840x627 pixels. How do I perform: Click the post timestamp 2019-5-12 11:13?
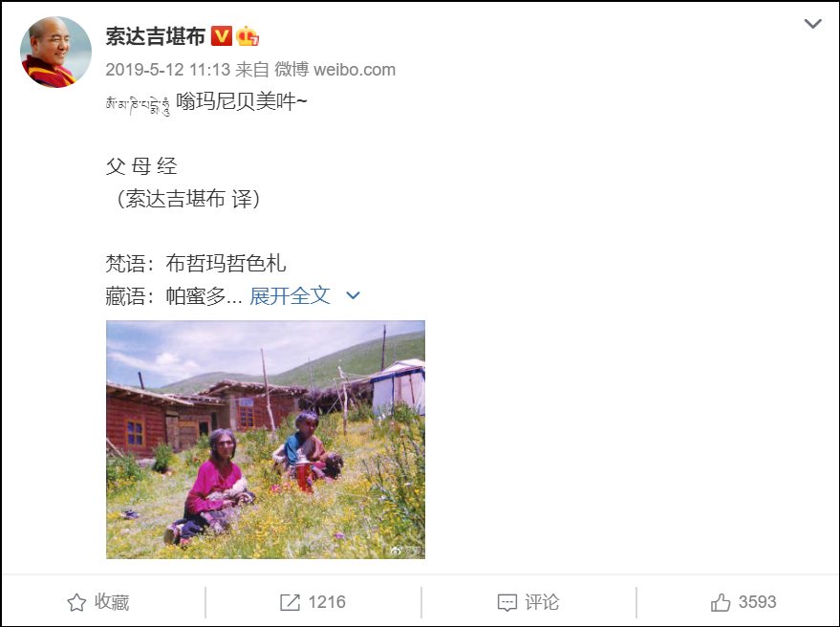coord(167,70)
